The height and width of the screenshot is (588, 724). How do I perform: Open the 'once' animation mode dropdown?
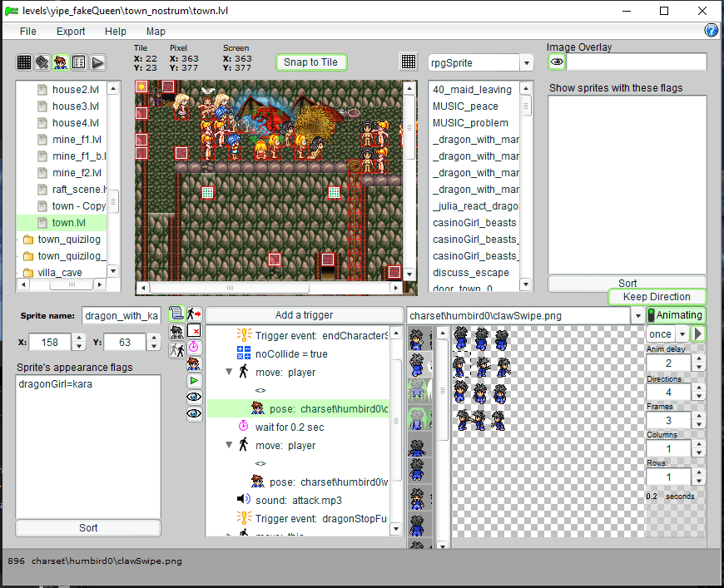pos(682,334)
